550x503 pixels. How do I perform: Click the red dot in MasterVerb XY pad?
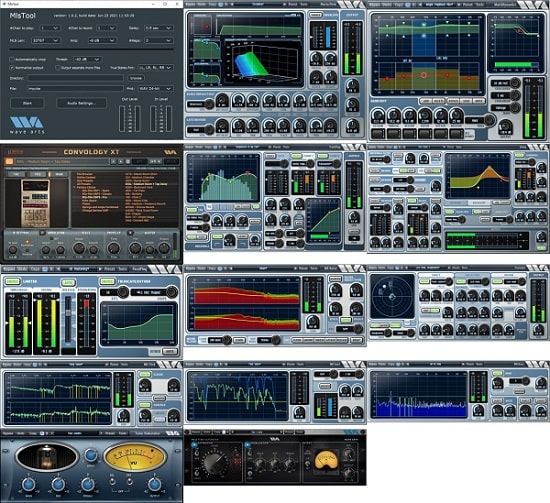click(x=207, y=26)
